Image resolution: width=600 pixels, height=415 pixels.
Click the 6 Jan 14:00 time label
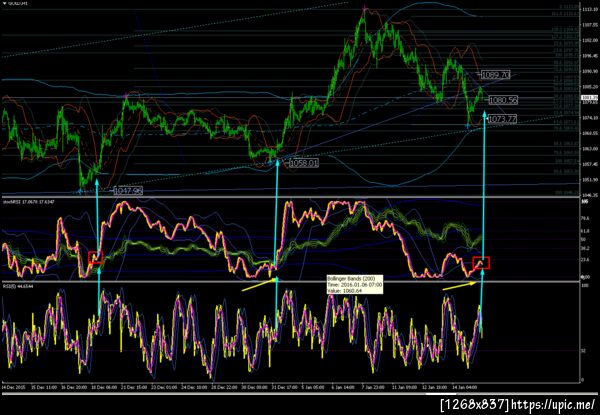(344, 387)
